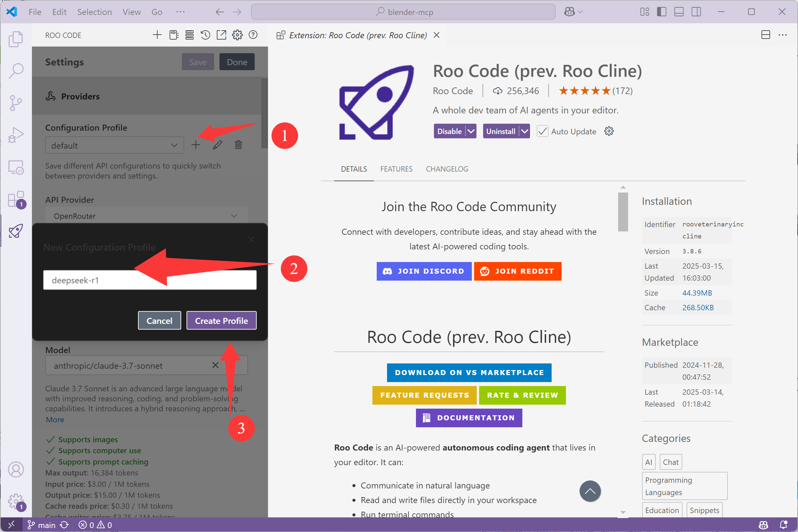This screenshot has width=798, height=532.
Task: Click the settings gear icon in Roo Code panel
Action: pyautogui.click(x=237, y=36)
